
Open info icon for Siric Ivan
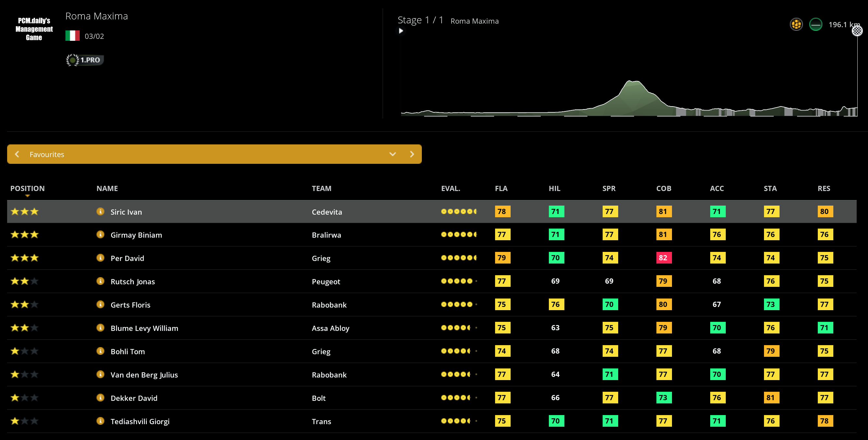click(x=100, y=211)
